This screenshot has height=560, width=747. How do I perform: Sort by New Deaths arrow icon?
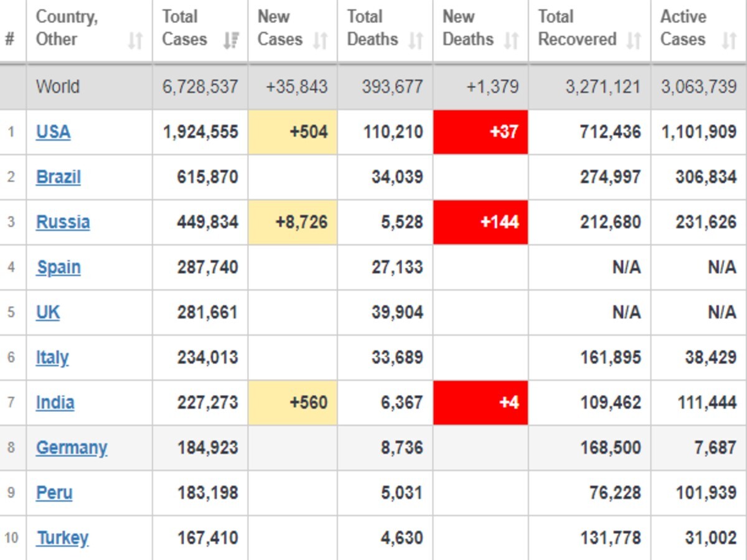511,41
